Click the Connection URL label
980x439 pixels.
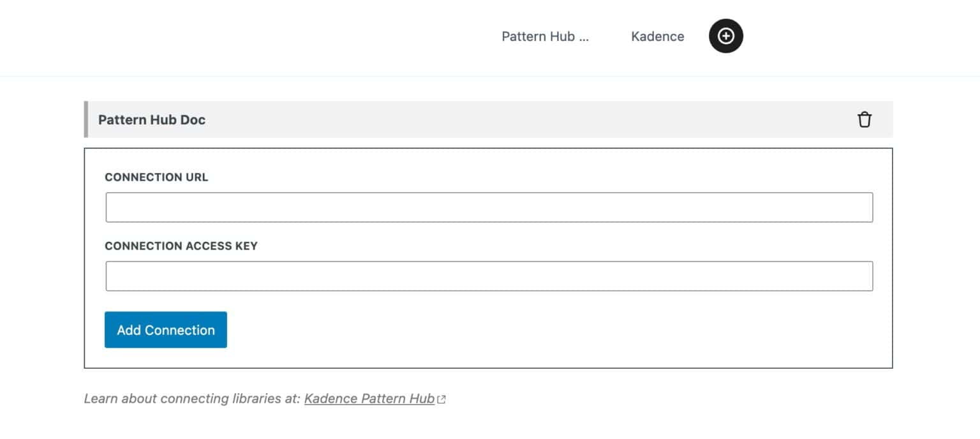pyautogui.click(x=156, y=177)
